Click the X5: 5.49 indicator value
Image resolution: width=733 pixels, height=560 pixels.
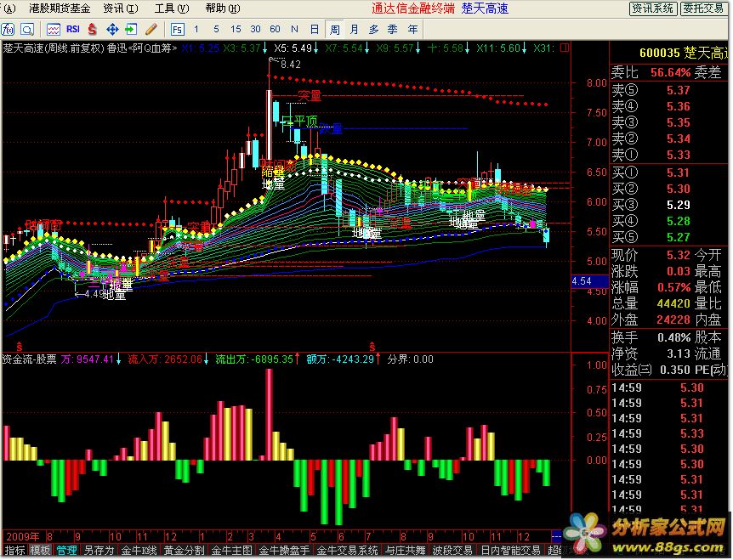click(293, 48)
